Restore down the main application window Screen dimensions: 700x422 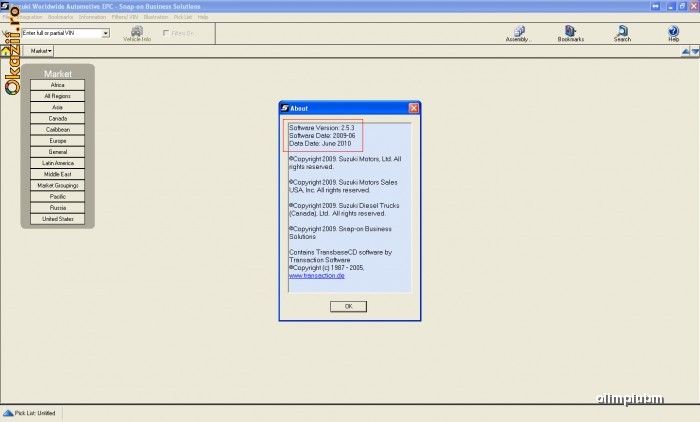coord(682,6)
